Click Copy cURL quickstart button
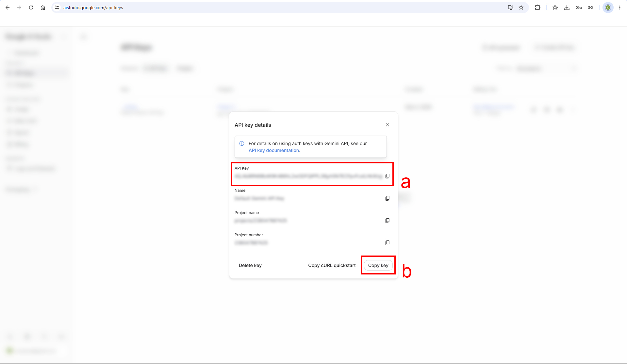This screenshot has height=364, width=627. [x=332, y=265]
